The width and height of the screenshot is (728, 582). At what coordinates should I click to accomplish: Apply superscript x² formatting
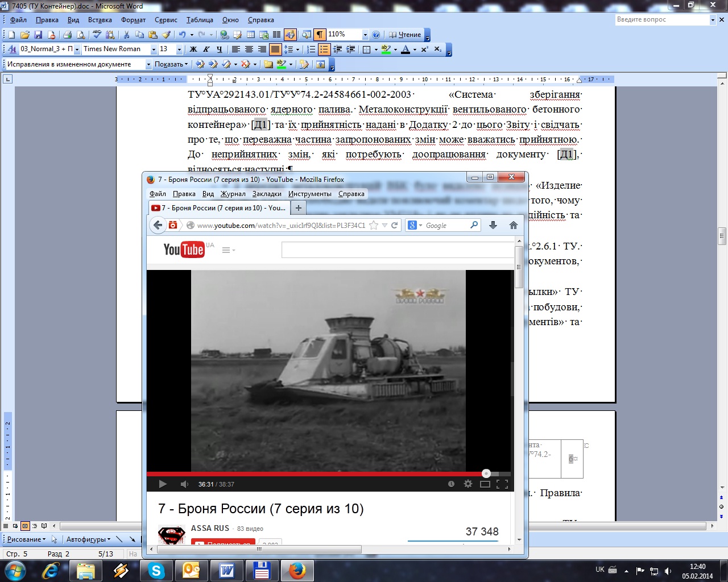[424, 49]
